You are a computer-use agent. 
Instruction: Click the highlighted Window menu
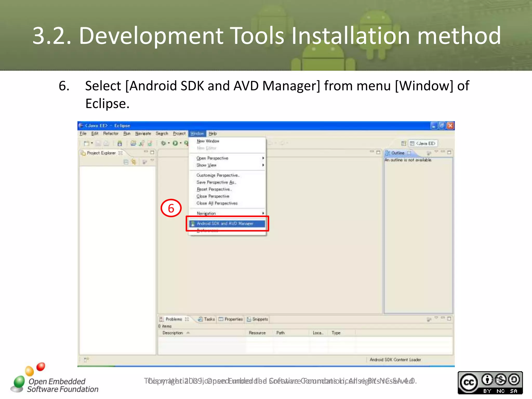[197, 134]
